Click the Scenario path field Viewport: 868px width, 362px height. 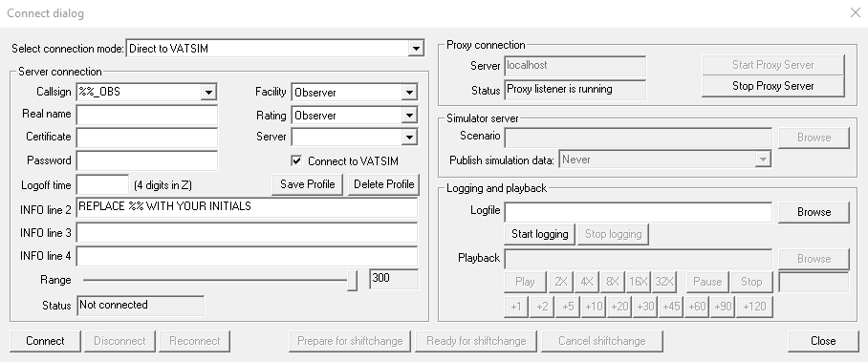639,138
